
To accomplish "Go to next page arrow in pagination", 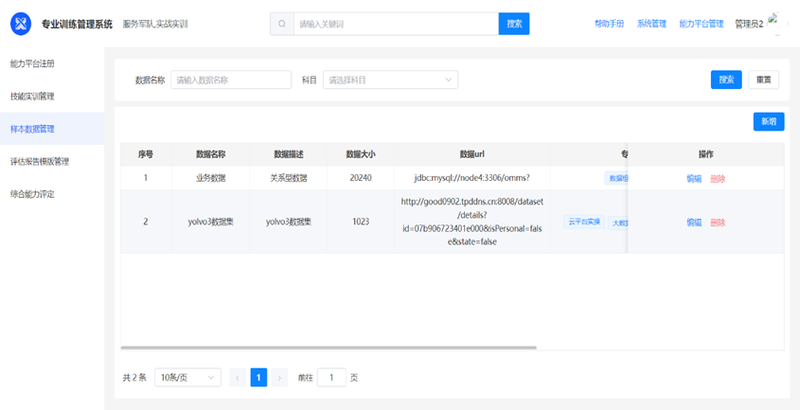I will tap(280, 377).
